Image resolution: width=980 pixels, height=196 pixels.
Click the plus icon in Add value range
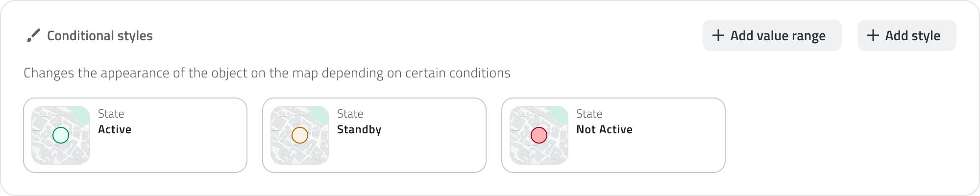tap(718, 35)
